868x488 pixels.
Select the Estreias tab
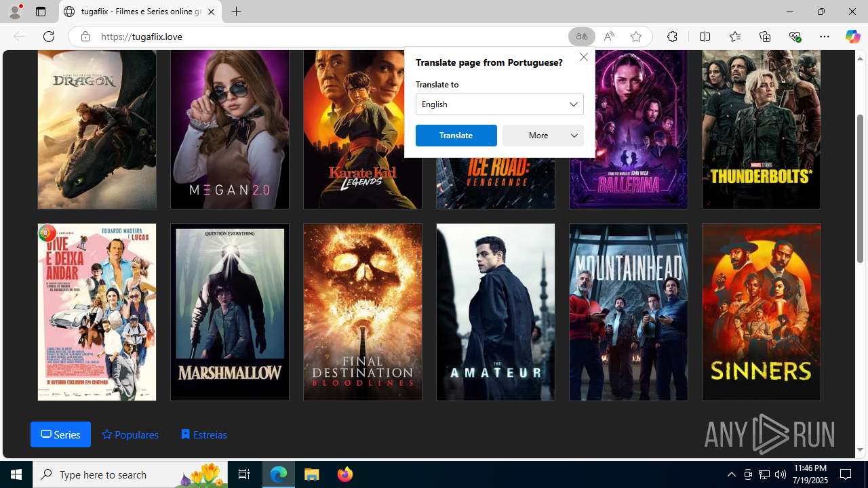click(204, 434)
